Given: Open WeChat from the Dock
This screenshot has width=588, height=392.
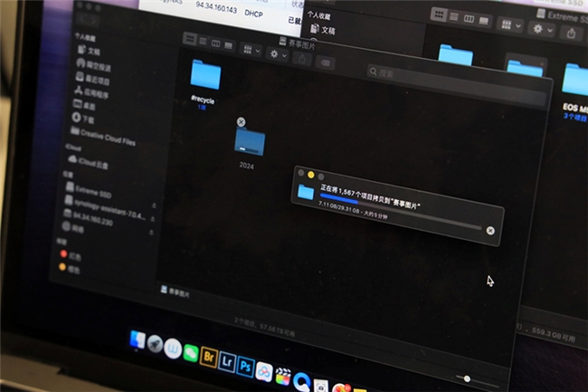Looking at the screenshot, I should 191,351.
